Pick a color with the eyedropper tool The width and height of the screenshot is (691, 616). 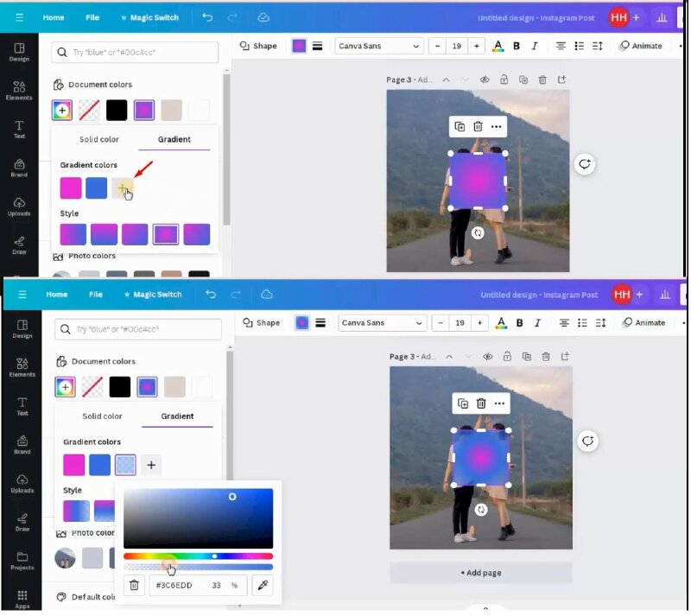tap(261, 586)
